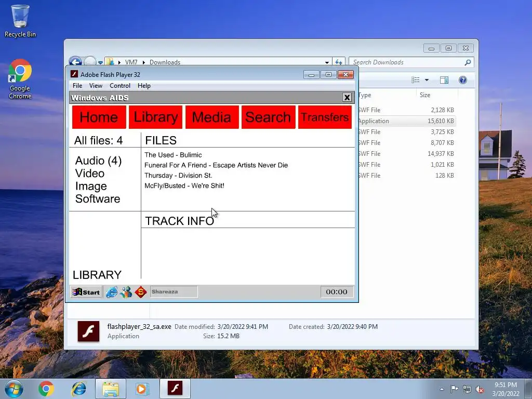Select the Software category
This screenshot has height=399, width=532.
point(98,199)
